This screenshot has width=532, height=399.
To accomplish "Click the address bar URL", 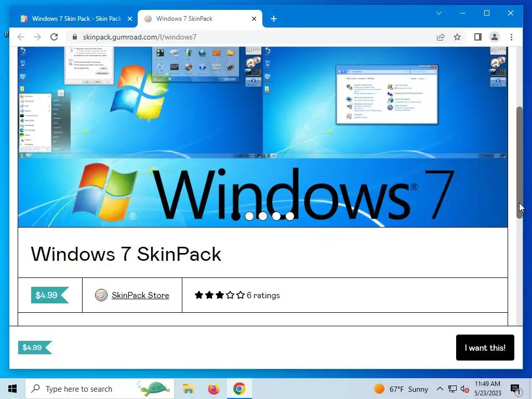I will pos(140,37).
